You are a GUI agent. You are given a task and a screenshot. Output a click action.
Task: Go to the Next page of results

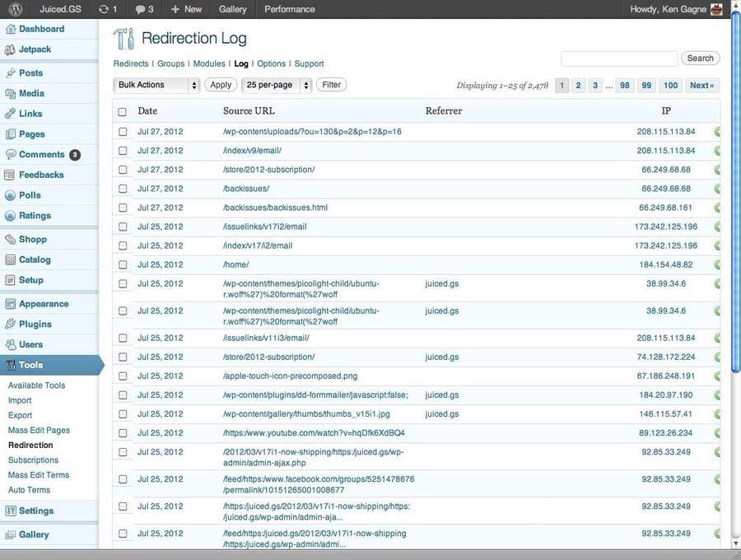click(x=701, y=86)
